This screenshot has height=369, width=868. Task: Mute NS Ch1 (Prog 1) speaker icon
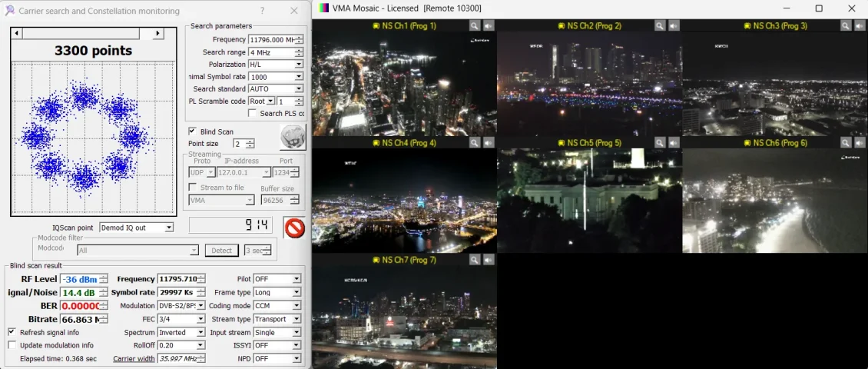tap(489, 25)
